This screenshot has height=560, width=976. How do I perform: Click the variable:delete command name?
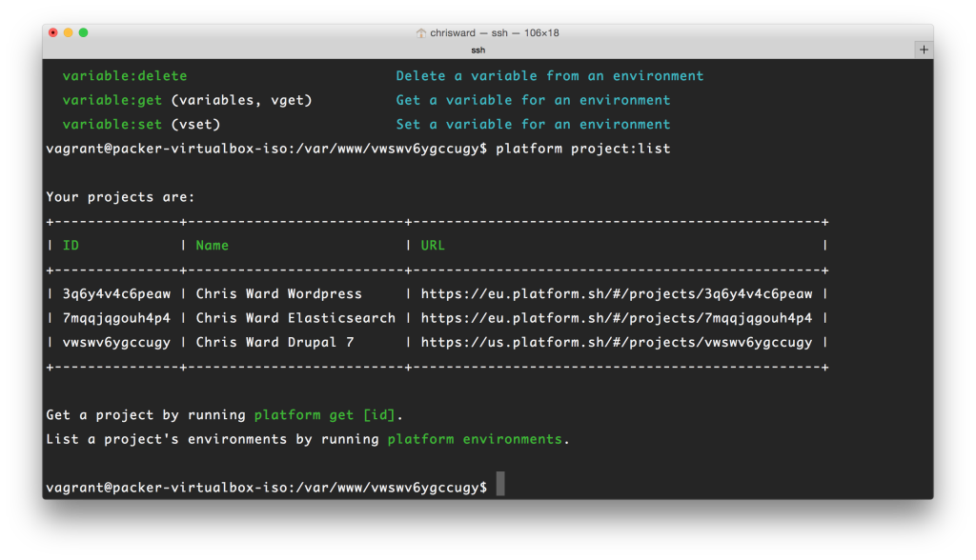pyautogui.click(x=125, y=76)
